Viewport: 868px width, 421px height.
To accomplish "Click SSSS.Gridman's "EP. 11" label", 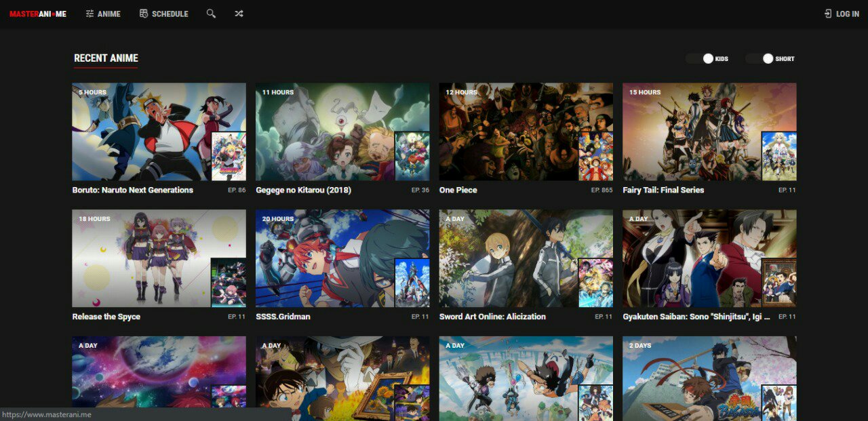I will click(420, 317).
